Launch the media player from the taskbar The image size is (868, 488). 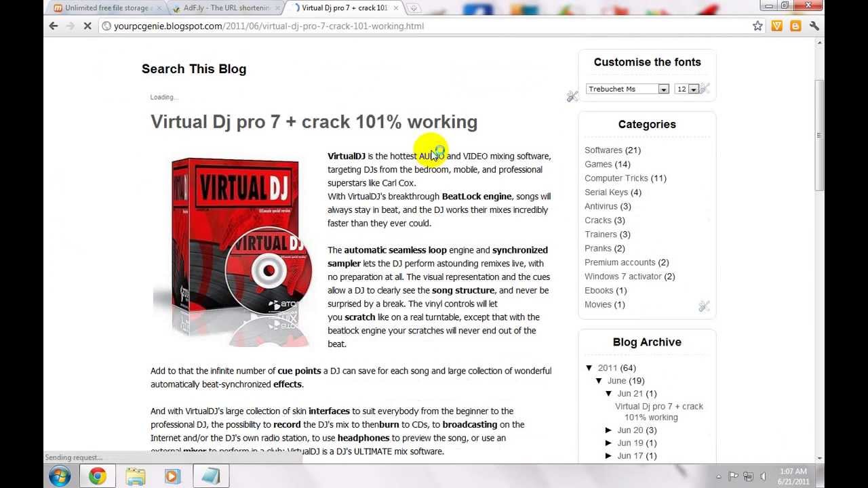click(172, 476)
